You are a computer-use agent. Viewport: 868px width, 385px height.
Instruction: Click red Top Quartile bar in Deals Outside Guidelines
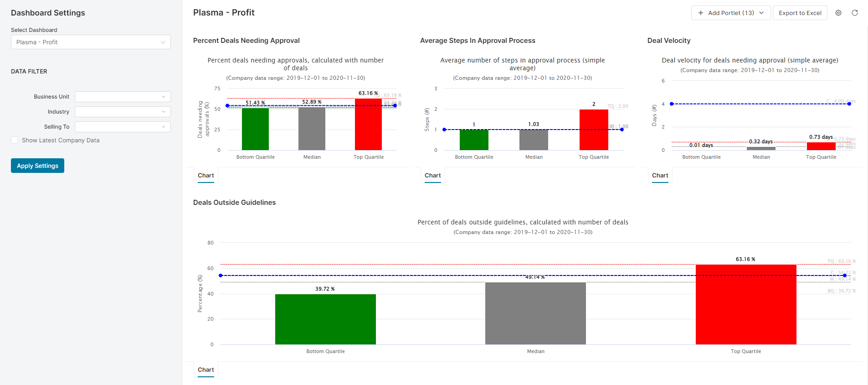745,305
